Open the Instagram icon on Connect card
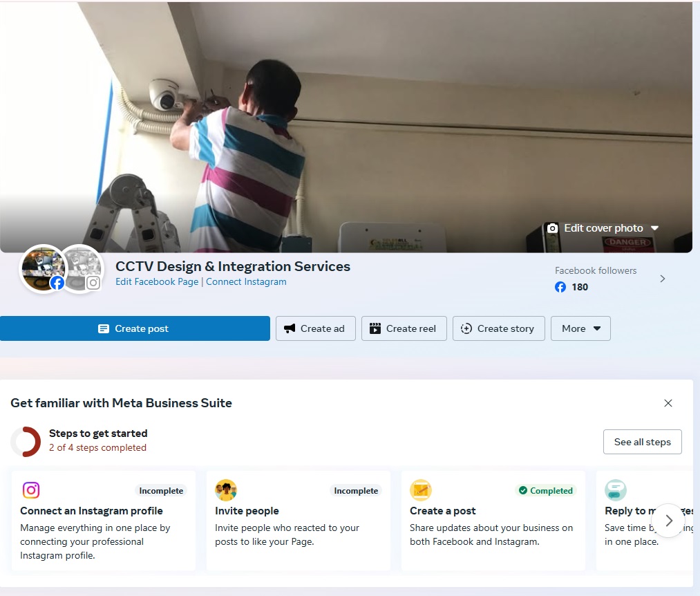Screen dimensions: 700x596 point(31,490)
